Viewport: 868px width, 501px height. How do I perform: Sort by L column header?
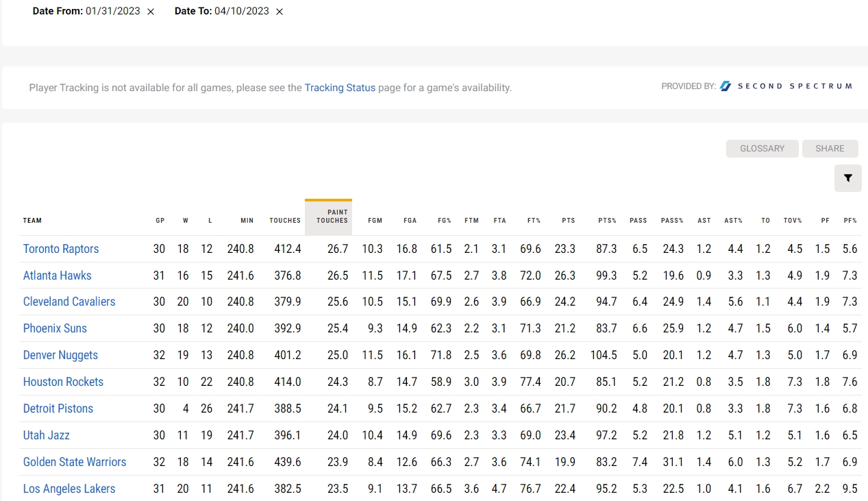[x=210, y=221]
